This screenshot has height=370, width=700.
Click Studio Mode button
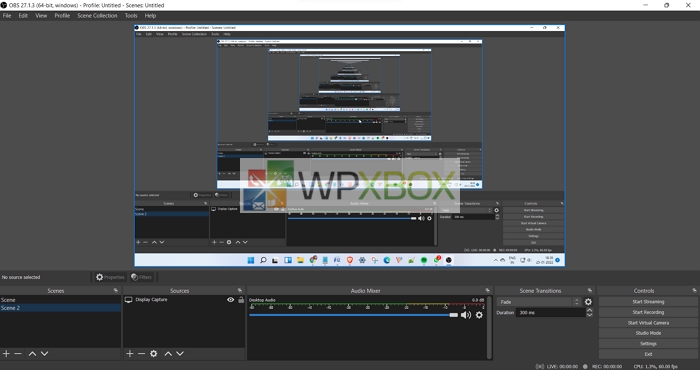point(648,333)
